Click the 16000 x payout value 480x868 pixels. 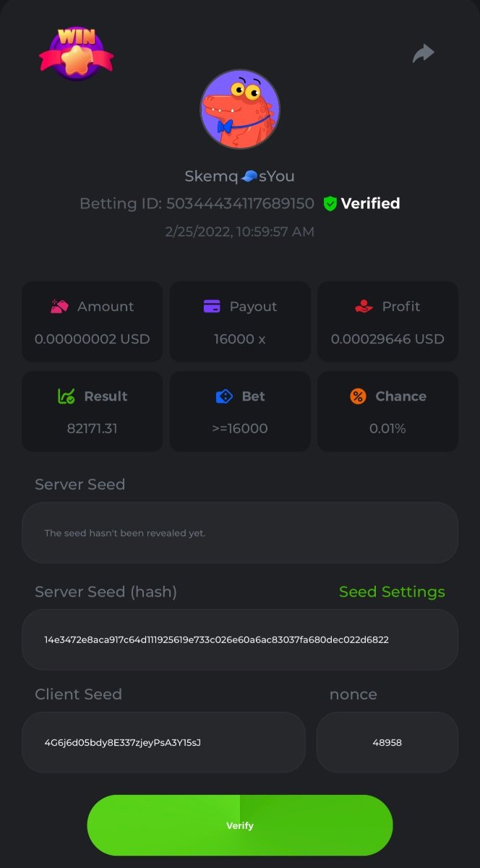[x=240, y=339]
